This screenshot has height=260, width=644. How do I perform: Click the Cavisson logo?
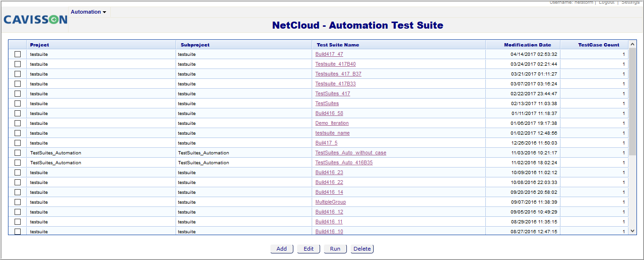(35, 20)
